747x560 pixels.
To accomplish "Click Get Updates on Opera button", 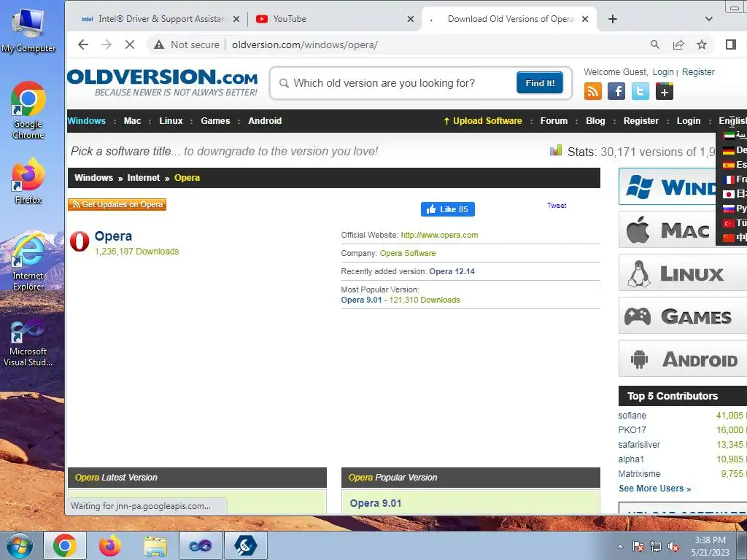I will [x=117, y=204].
